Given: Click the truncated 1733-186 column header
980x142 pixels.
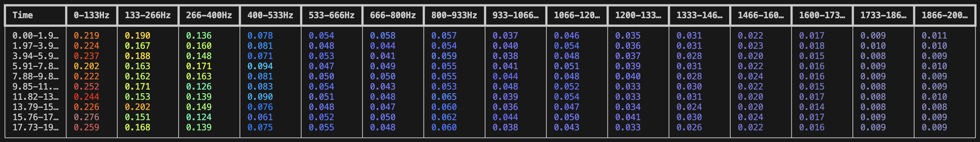Looking at the screenshot, I should (x=883, y=15).
